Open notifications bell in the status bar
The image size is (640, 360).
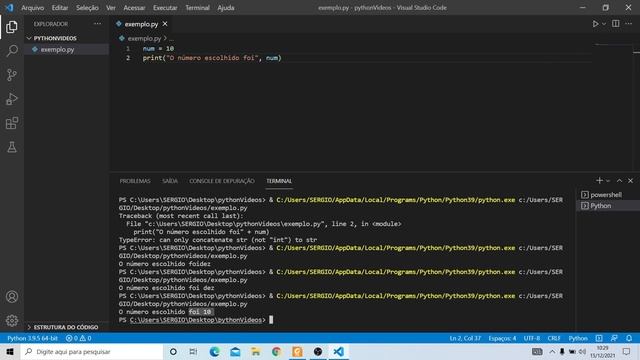629,338
